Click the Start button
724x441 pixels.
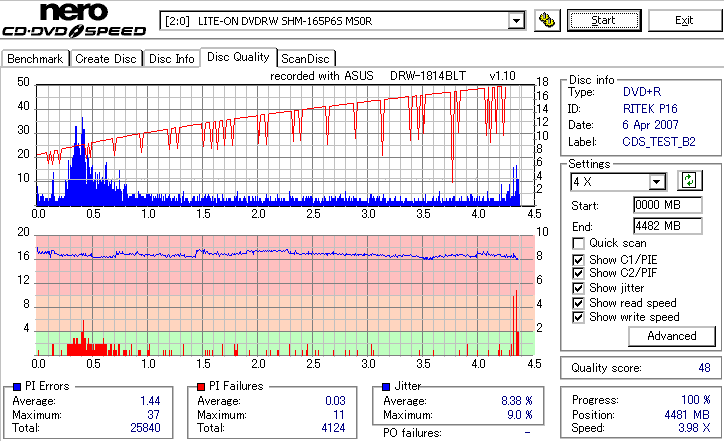pyautogui.click(x=604, y=20)
